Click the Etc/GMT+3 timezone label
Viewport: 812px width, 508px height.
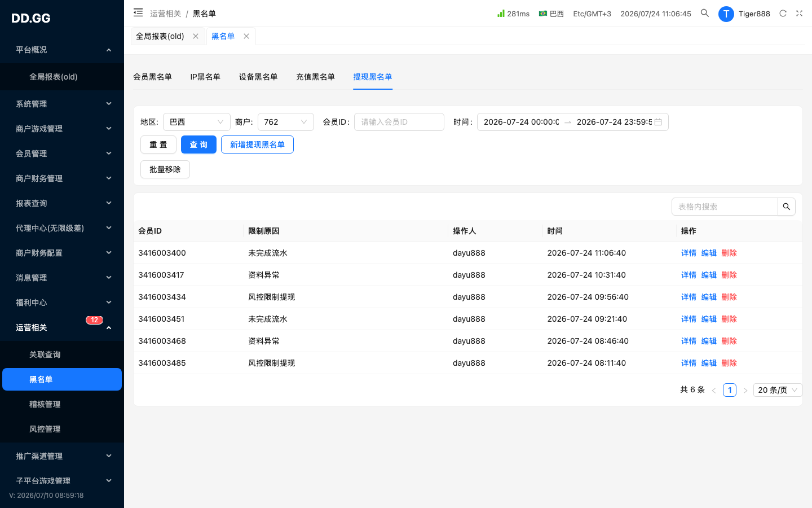click(592, 14)
